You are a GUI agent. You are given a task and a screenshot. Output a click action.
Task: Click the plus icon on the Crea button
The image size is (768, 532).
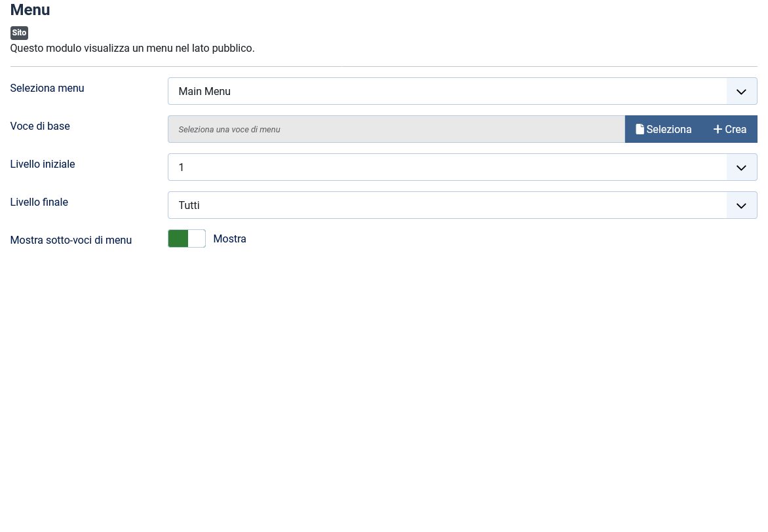[718, 129]
